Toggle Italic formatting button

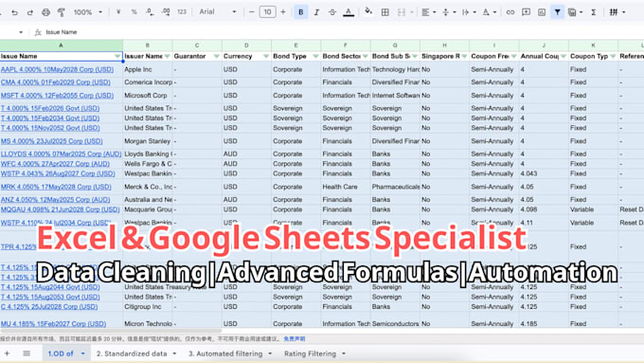tap(316, 12)
